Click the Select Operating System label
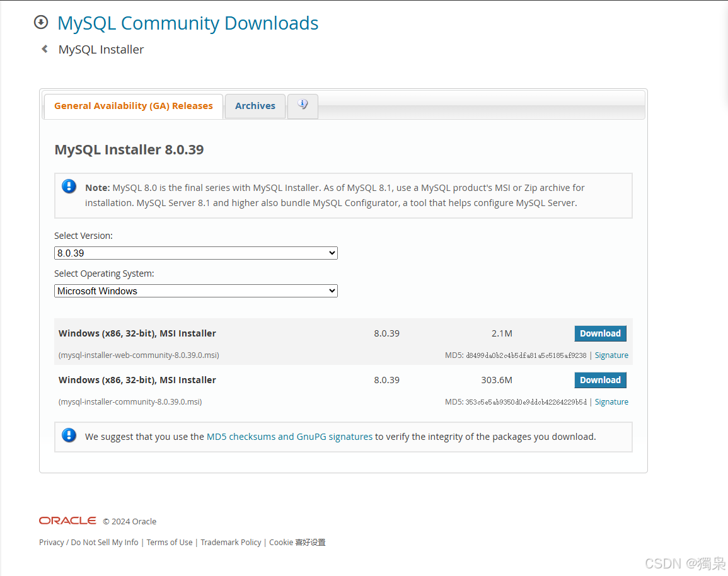 click(104, 274)
